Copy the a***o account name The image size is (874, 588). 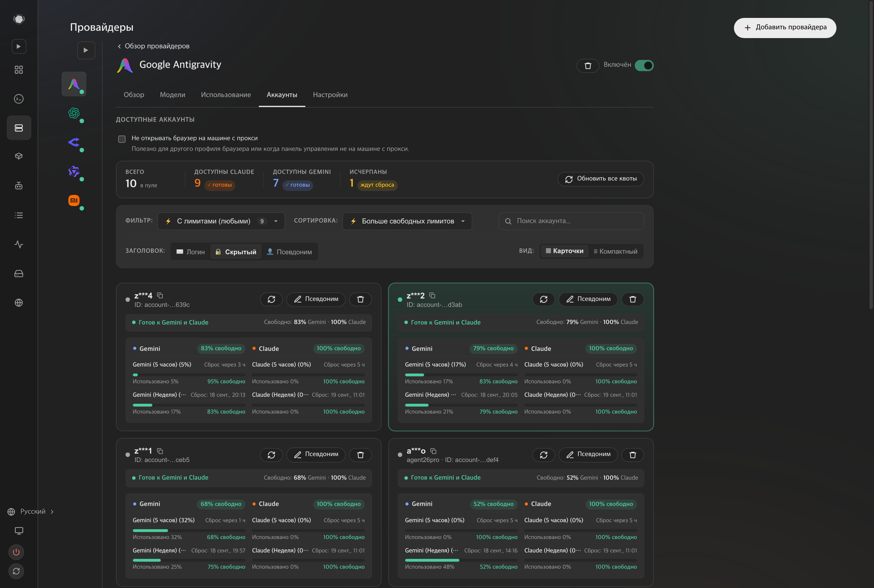(x=433, y=451)
